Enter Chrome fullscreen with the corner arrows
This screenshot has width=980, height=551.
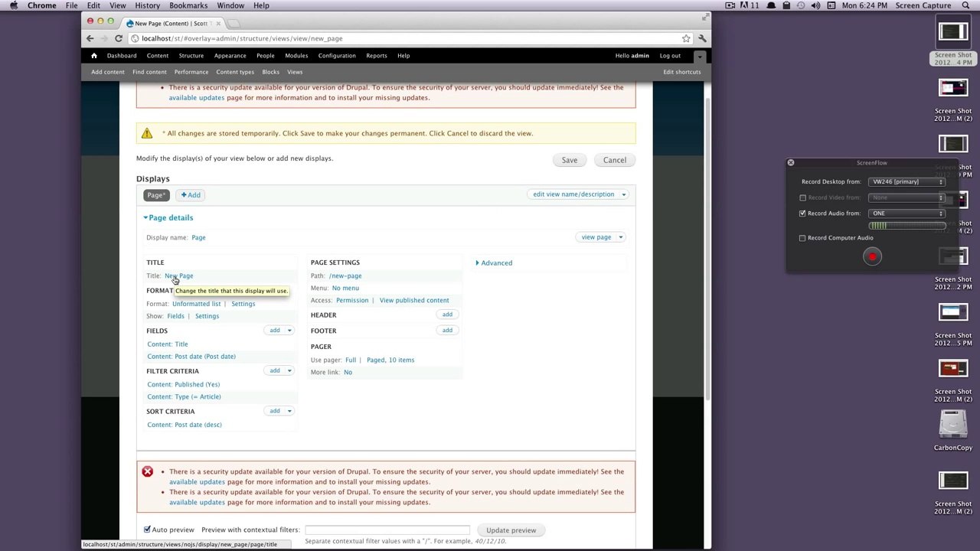[x=705, y=17]
